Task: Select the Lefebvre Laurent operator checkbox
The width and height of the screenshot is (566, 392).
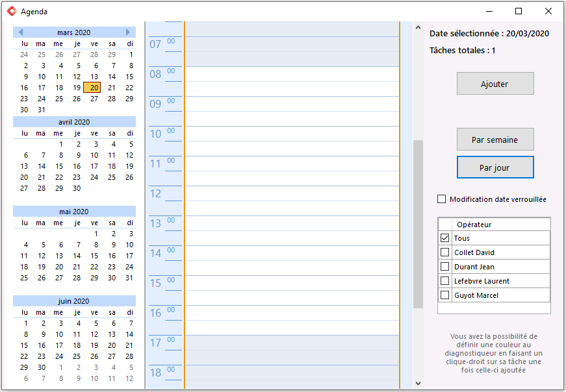Action: [x=444, y=280]
